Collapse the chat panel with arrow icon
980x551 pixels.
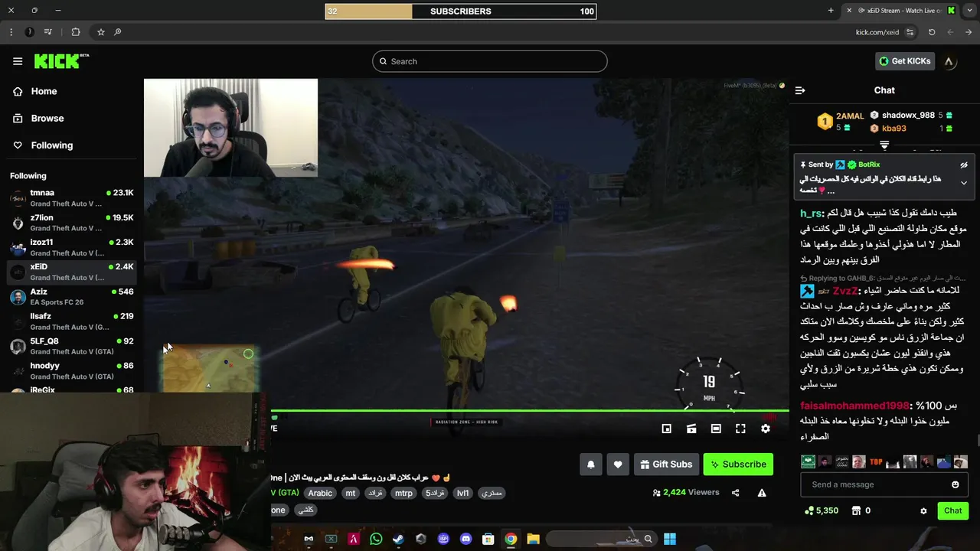[800, 90]
